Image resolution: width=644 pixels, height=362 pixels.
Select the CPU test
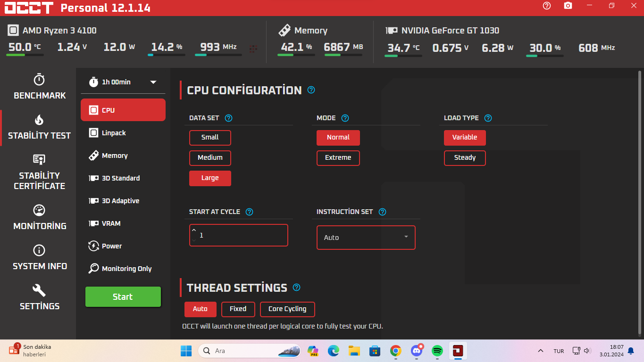(123, 110)
